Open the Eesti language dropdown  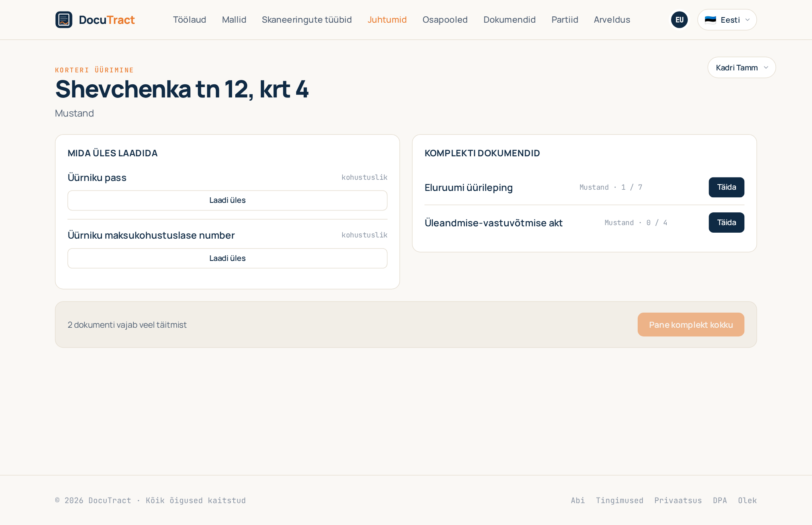tap(727, 19)
